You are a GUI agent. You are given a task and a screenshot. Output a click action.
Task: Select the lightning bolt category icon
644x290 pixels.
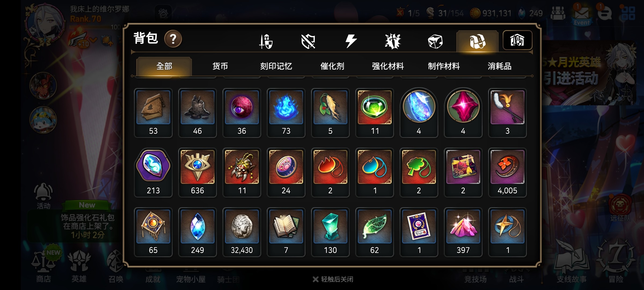pyautogui.click(x=351, y=41)
